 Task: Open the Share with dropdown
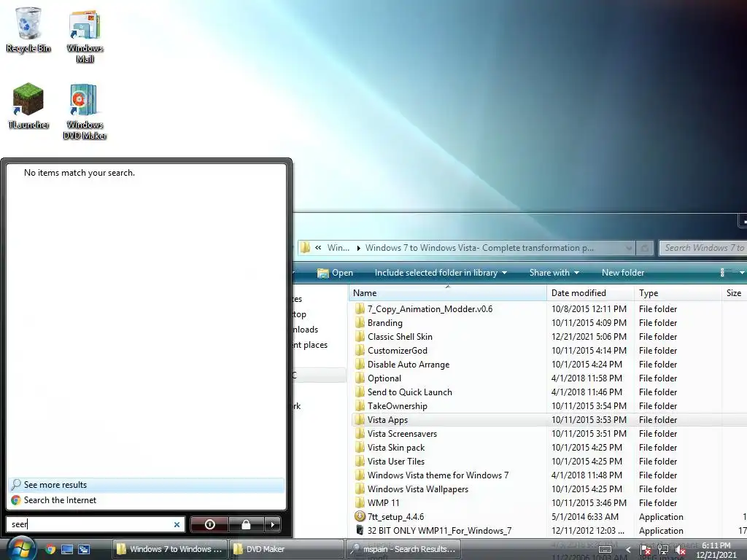tap(554, 273)
